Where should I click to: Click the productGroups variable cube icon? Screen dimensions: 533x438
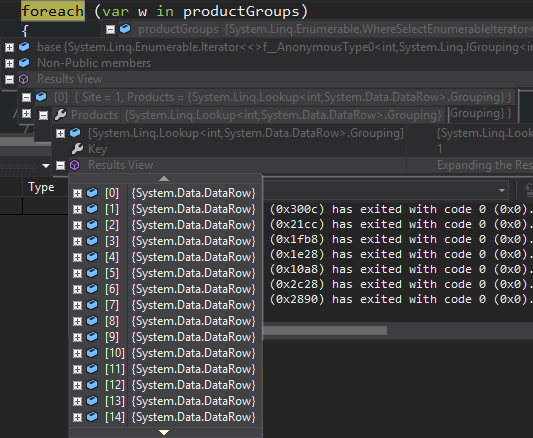pyautogui.click(x=125, y=29)
